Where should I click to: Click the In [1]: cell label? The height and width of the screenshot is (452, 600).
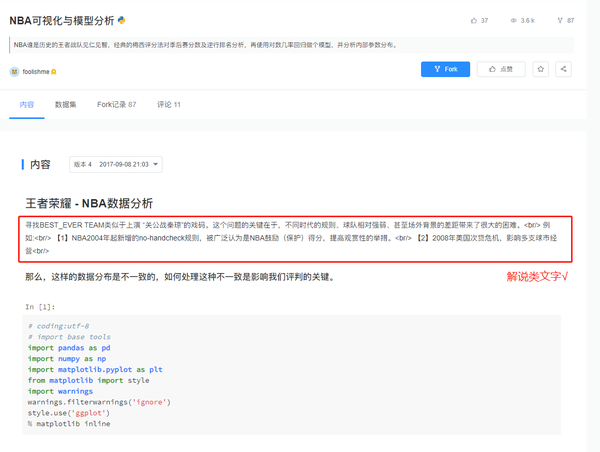click(x=40, y=307)
